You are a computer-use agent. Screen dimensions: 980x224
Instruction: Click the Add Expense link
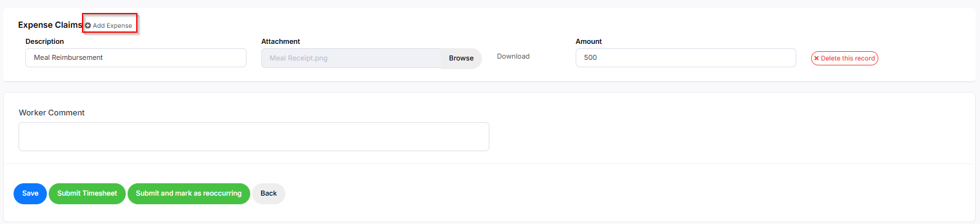click(109, 25)
